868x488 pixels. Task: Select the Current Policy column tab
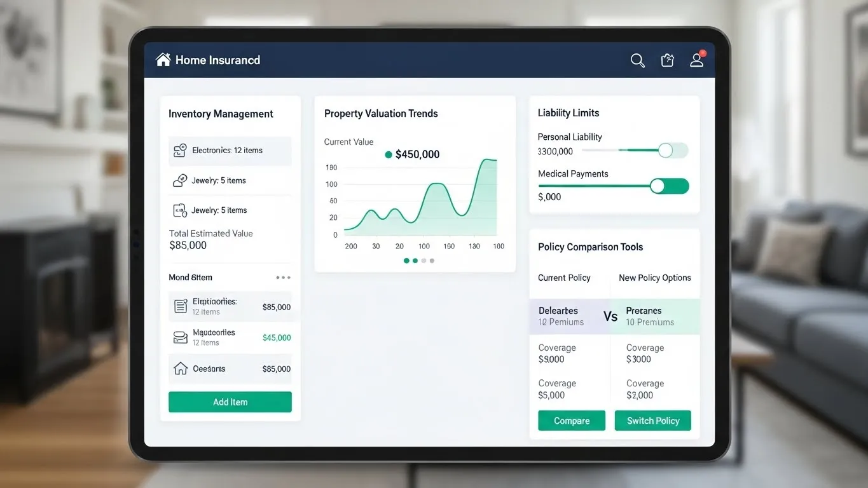pyautogui.click(x=564, y=278)
